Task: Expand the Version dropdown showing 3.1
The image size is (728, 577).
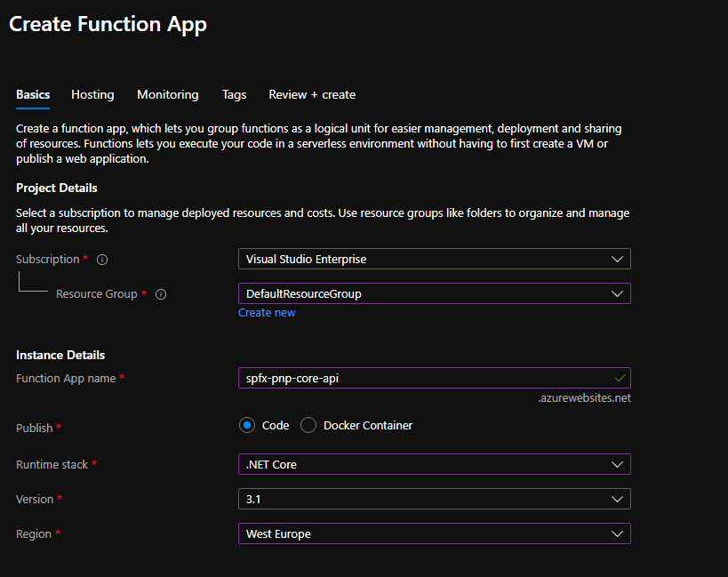Action: coord(434,499)
